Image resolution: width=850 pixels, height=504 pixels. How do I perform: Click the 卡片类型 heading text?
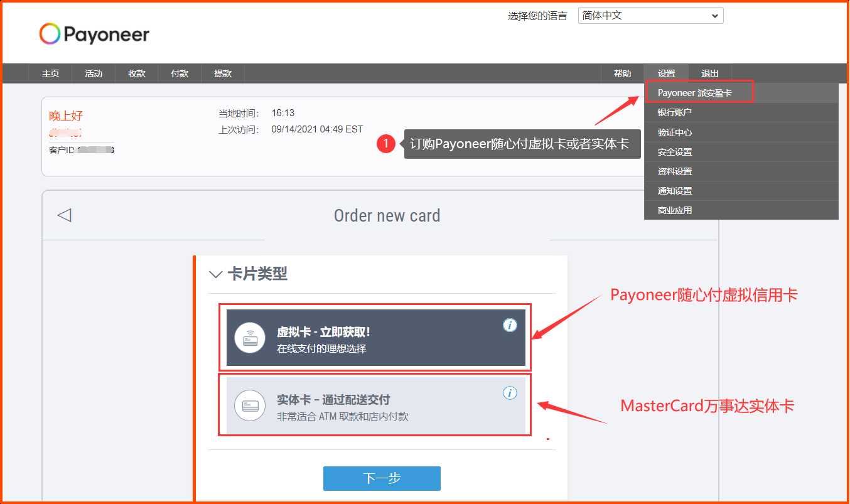coord(257,274)
